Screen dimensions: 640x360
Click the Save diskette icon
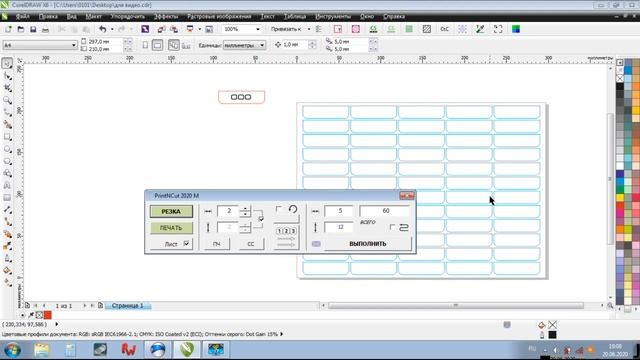(x=33, y=29)
